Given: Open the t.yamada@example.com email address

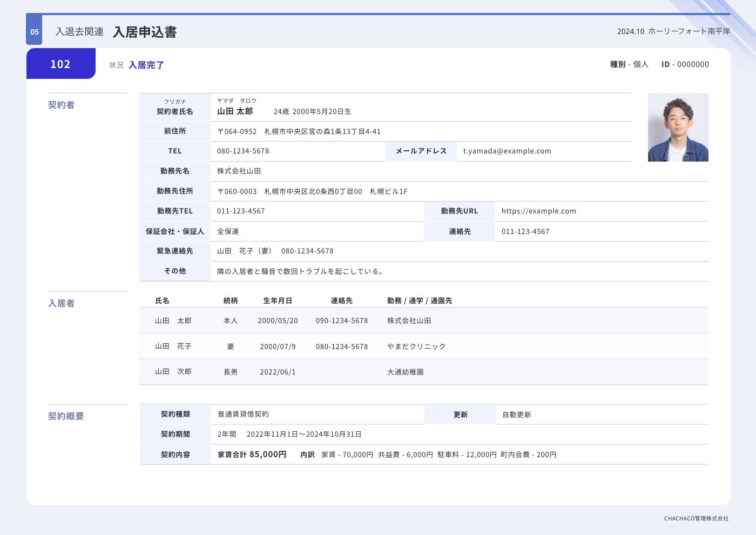Looking at the screenshot, I should point(507,151).
